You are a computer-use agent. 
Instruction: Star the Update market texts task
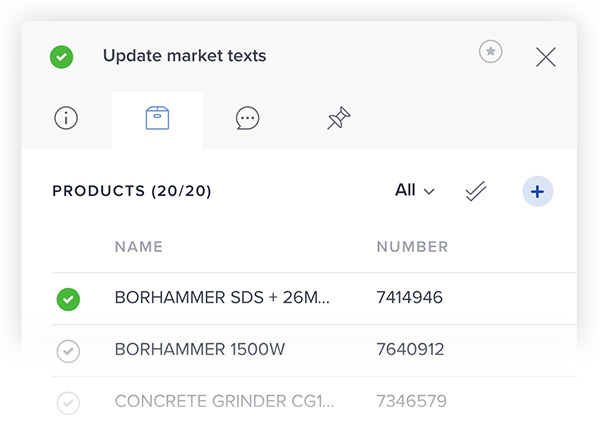tap(490, 52)
